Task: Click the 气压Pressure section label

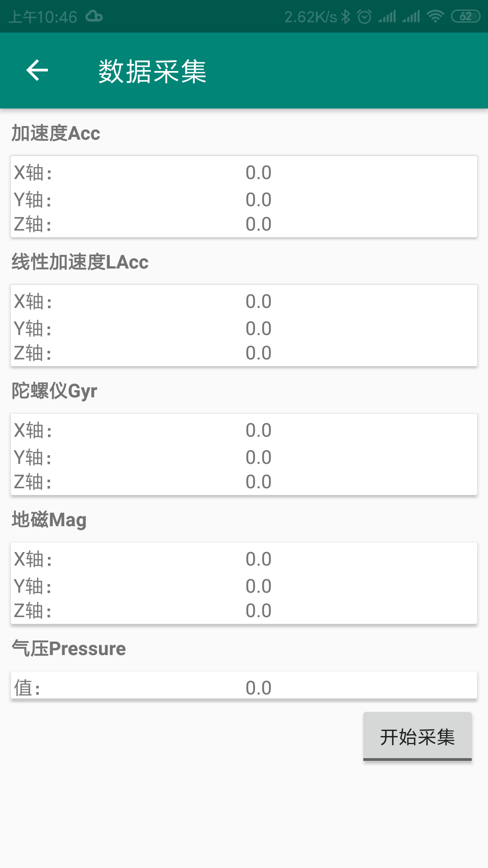Action: coord(68,648)
